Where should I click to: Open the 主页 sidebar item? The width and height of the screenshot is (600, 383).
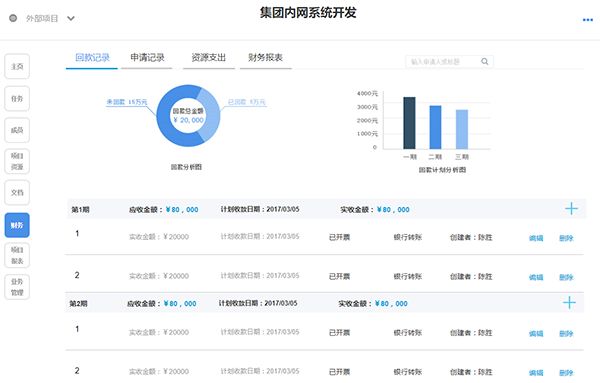[x=17, y=67]
